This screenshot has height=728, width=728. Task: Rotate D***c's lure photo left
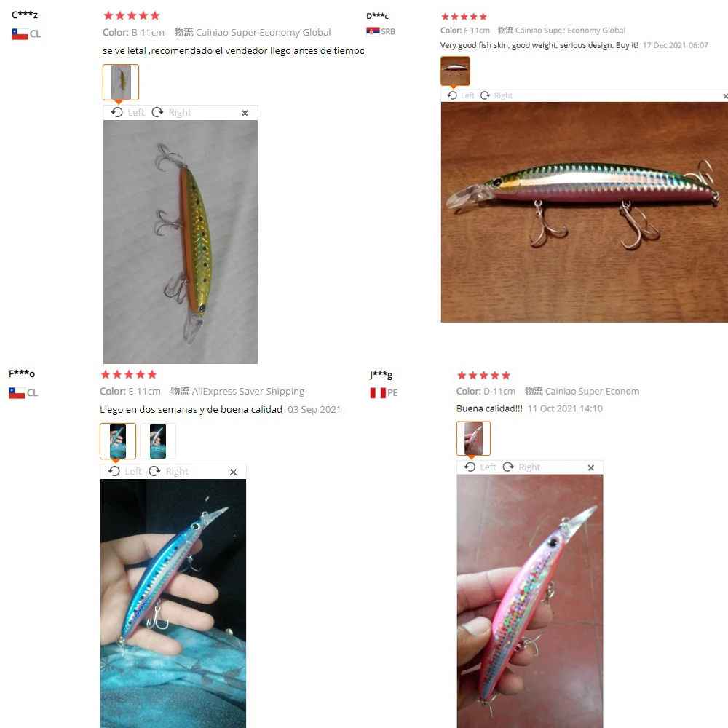(x=461, y=95)
